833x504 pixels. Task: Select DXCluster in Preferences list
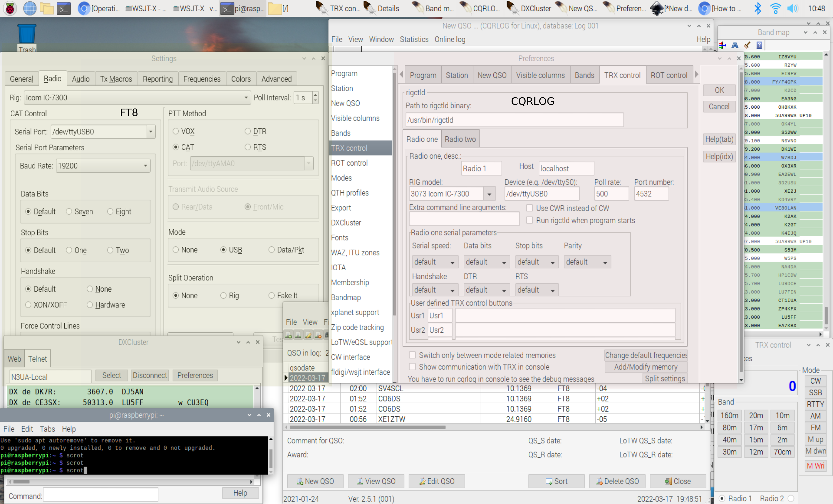point(346,223)
